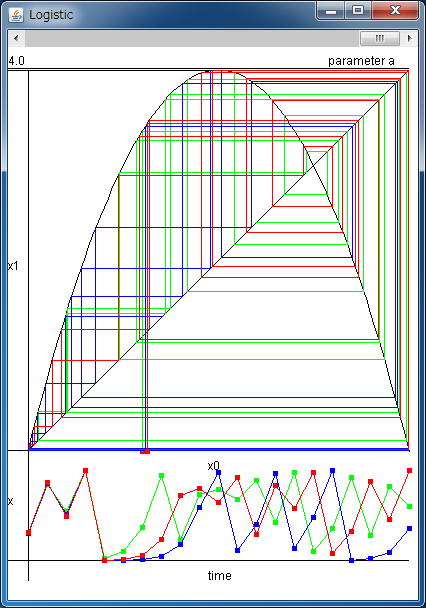Click the x0 axis label
This screenshot has width=426, height=608.
point(214,466)
